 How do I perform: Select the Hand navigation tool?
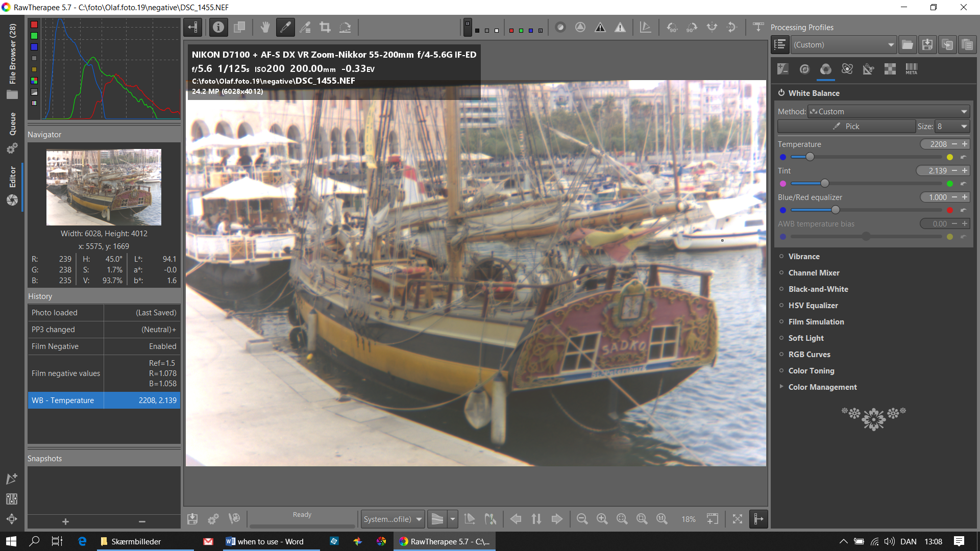tap(265, 28)
